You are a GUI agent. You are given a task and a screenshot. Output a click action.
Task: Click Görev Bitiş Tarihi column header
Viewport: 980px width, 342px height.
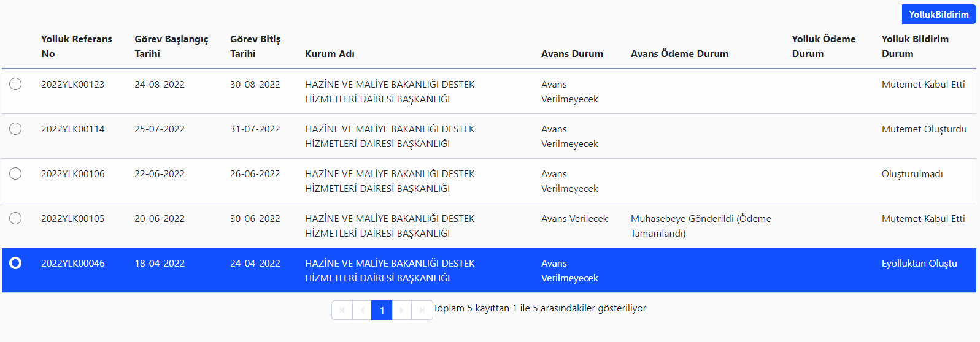click(255, 46)
